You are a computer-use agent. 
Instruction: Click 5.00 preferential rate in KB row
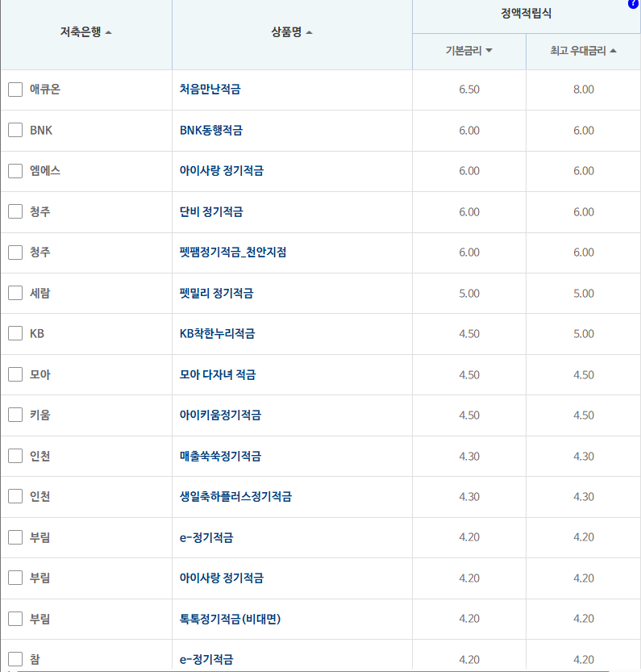(584, 334)
